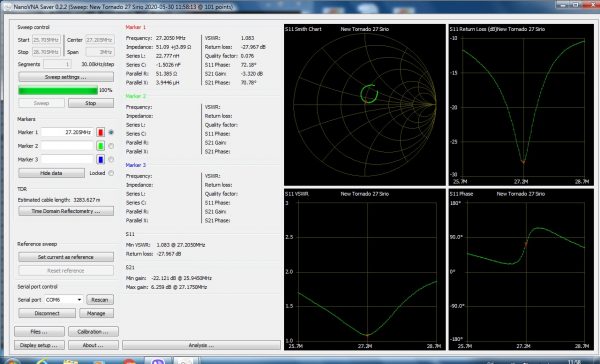
Task: Open the Analysis window
Action: coord(201,345)
